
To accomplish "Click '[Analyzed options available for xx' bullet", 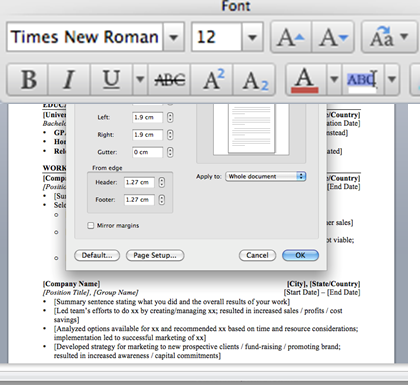I will click(x=206, y=333).
